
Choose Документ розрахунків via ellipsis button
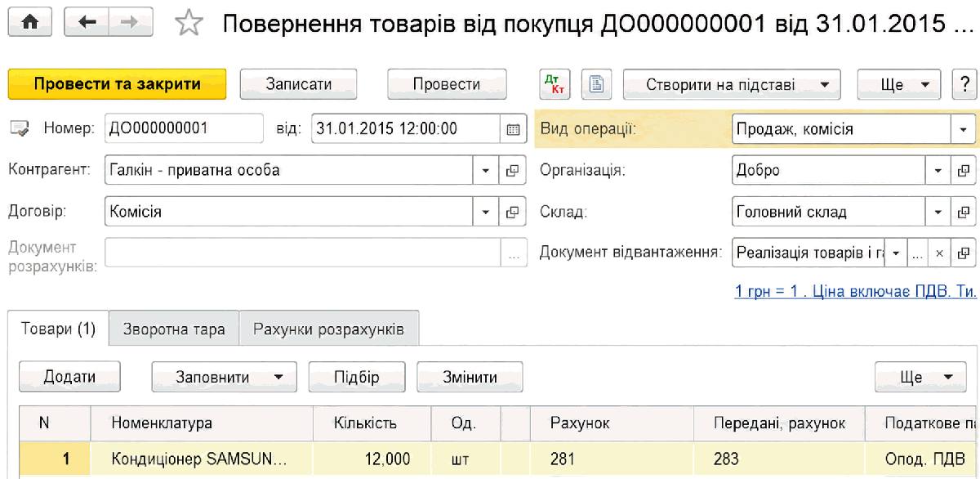click(x=513, y=253)
